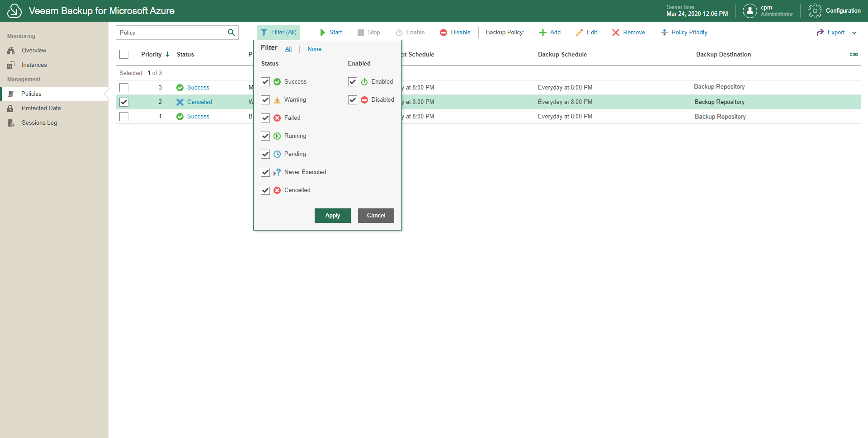The height and width of the screenshot is (438, 868).
Task: Click the Edit pencil icon
Action: 580,33
